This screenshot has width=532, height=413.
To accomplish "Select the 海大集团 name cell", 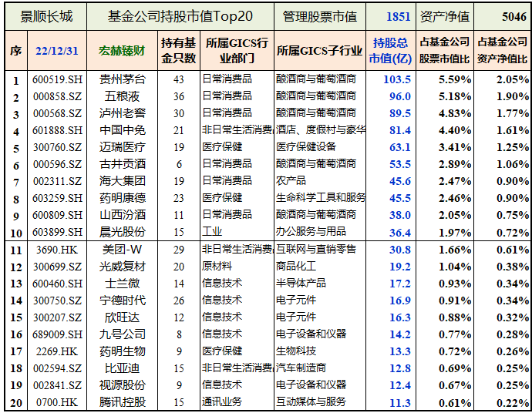I will pos(122,181).
